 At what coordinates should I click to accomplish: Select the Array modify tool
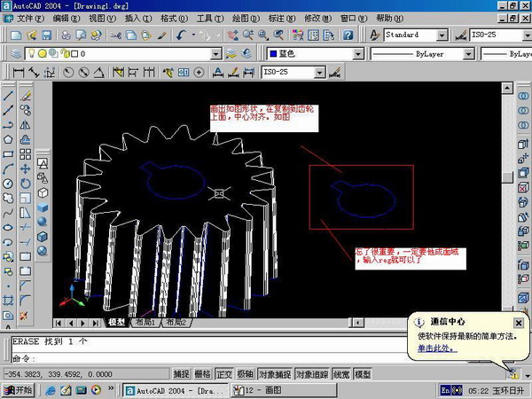(26, 154)
